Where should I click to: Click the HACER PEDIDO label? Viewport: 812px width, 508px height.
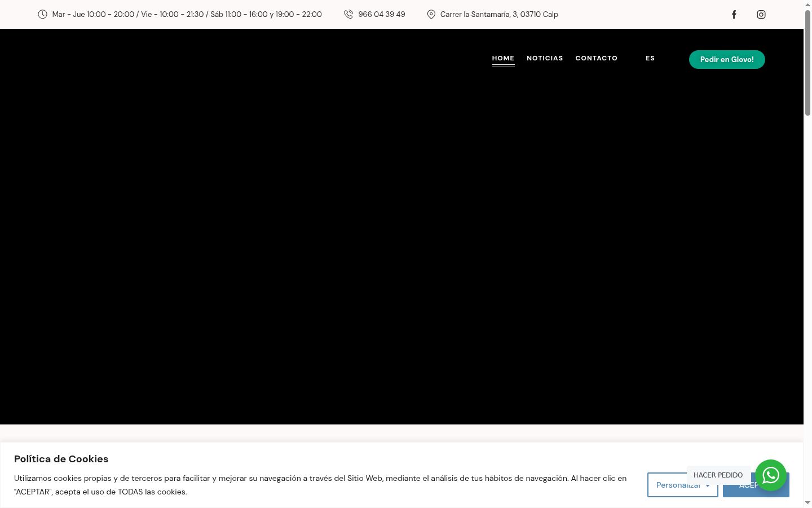coord(718,475)
